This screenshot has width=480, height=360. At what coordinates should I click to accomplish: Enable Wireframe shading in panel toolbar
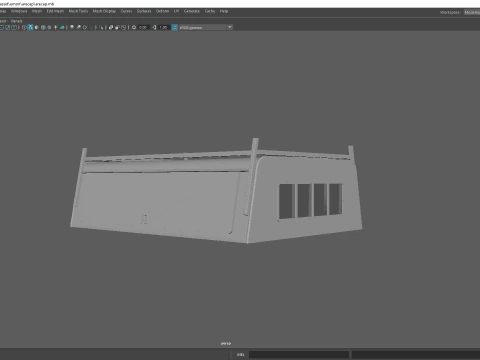point(24,27)
